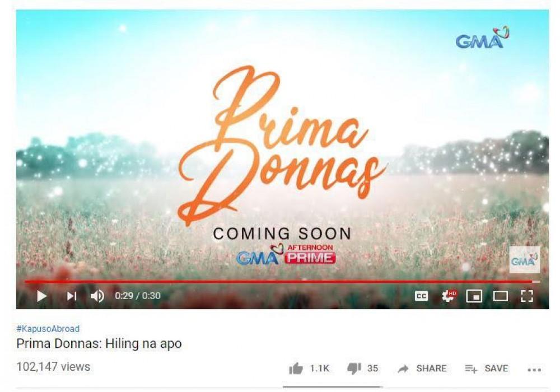Open more actions three-dot menu
This screenshot has width=560, height=392.
[534, 370]
